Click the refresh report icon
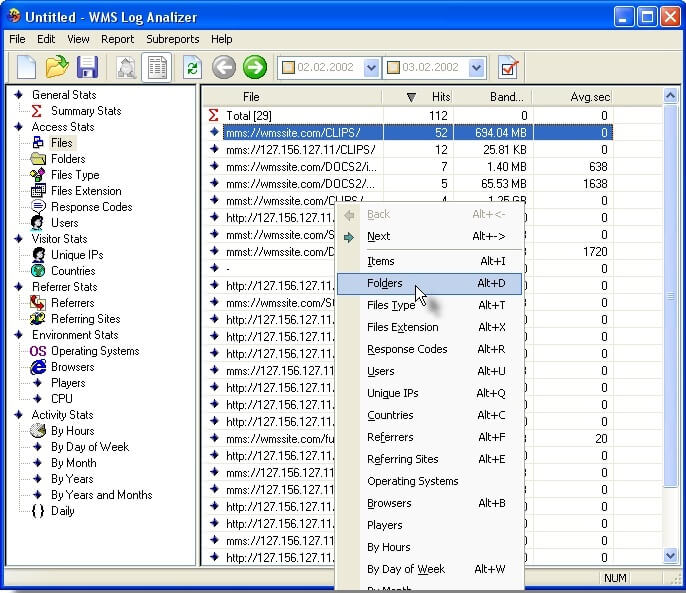This screenshot has width=686, height=593. pos(192,68)
